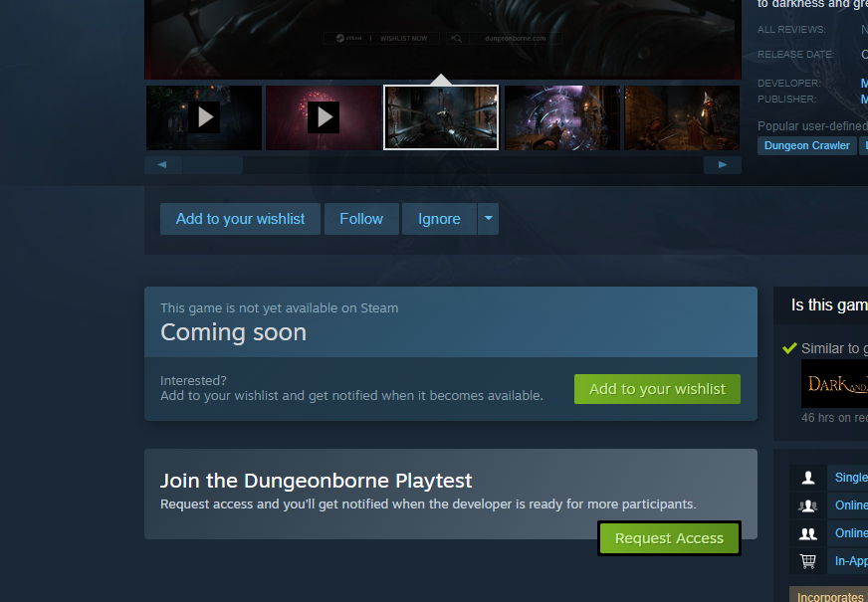Advance the media carousel with the right arrow
Image resolution: width=868 pixels, height=602 pixels.
click(x=723, y=164)
